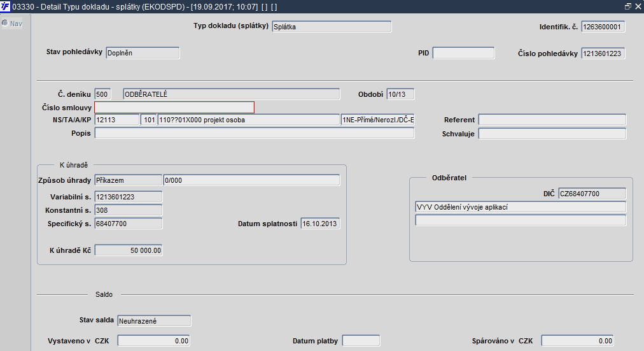Click the iFIS application icon in title bar
644x351 pixels.
coord(5,6)
